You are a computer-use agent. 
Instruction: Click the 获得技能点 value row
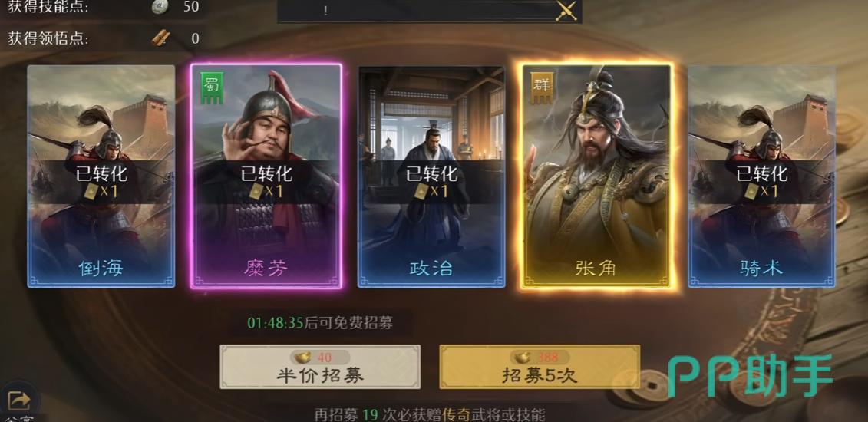pos(104,7)
